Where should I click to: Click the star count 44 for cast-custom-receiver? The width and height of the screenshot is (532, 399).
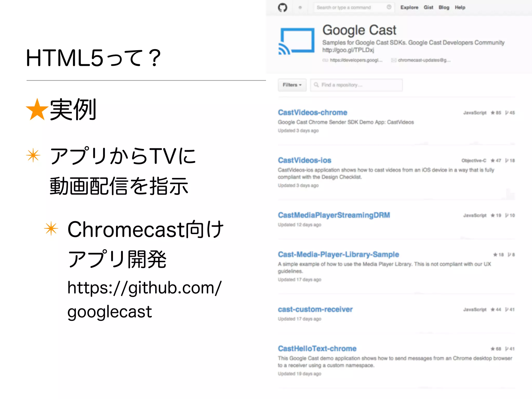496,310
